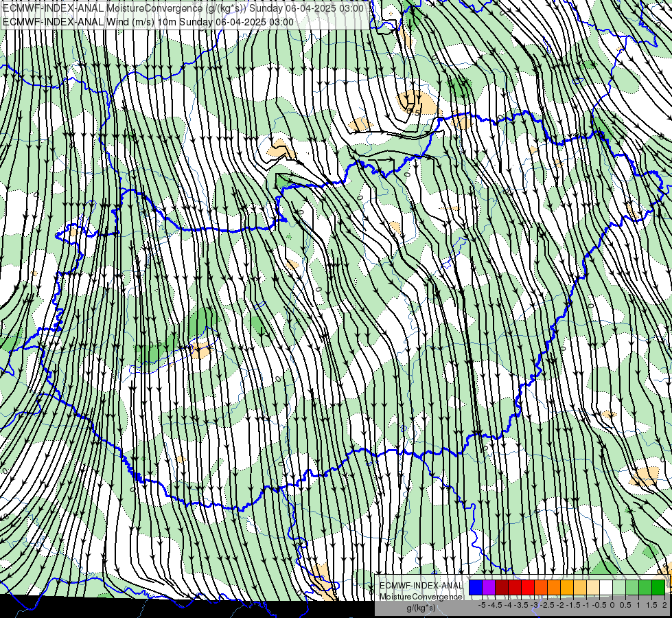Click the legend scale value '-4.5'
Screen dimensions: 672x618
point(496,605)
